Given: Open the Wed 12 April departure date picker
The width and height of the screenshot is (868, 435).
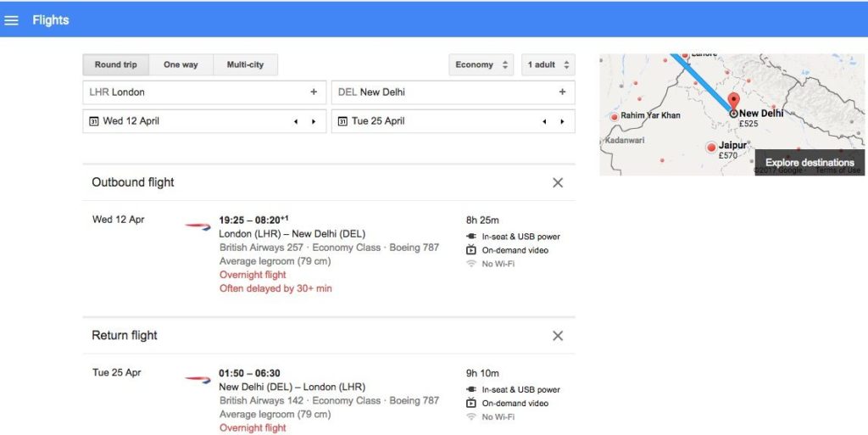Looking at the screenshot, I should 204,121.
